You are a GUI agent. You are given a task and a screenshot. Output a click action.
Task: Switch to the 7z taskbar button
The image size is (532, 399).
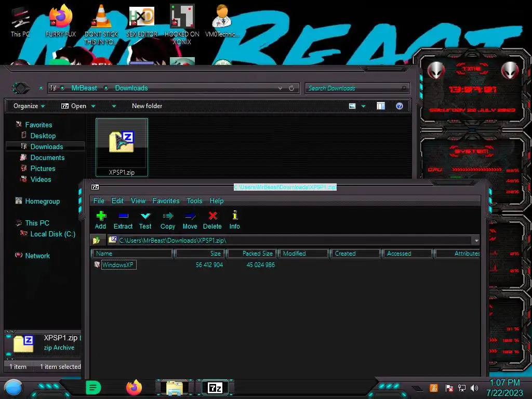pos(215,388)
